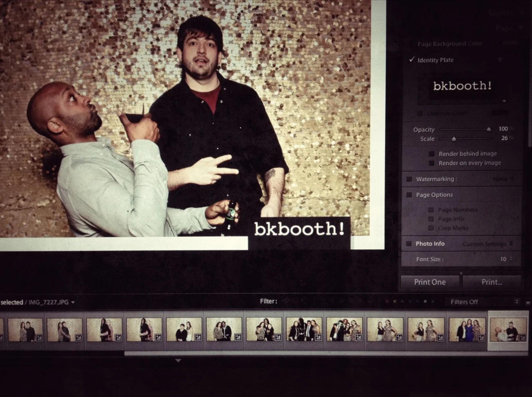This screenshot has height=397, width=532.
Task: Click the Opacity slider handle
Action: tap(489, 129)
